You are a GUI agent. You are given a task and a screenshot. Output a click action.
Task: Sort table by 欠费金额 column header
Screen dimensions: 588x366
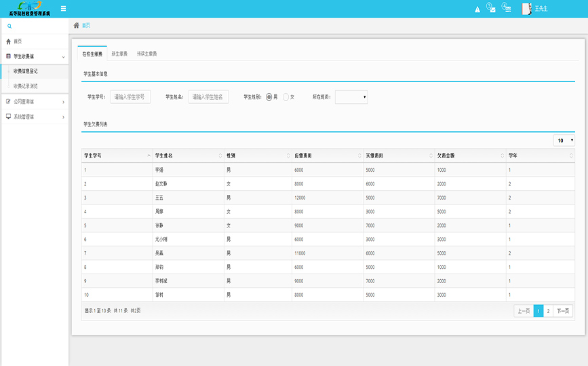[x=470, y=155]
